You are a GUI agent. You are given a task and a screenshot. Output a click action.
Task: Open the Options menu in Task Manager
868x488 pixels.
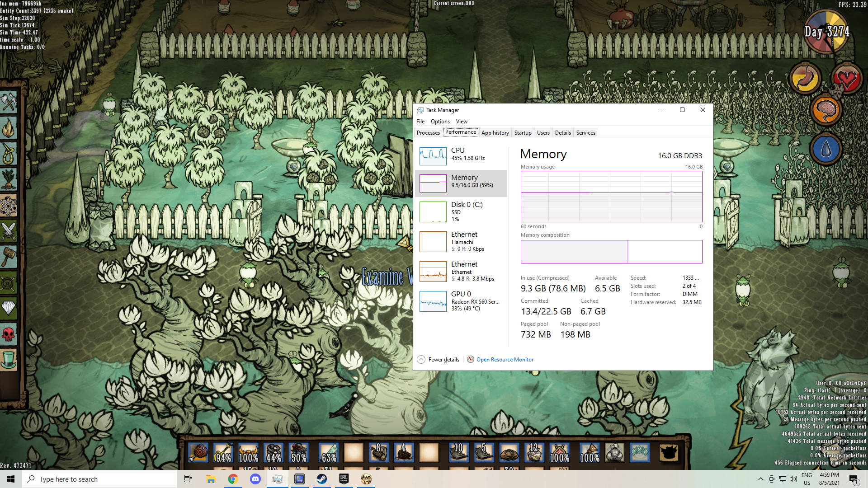tap(440, 122)
